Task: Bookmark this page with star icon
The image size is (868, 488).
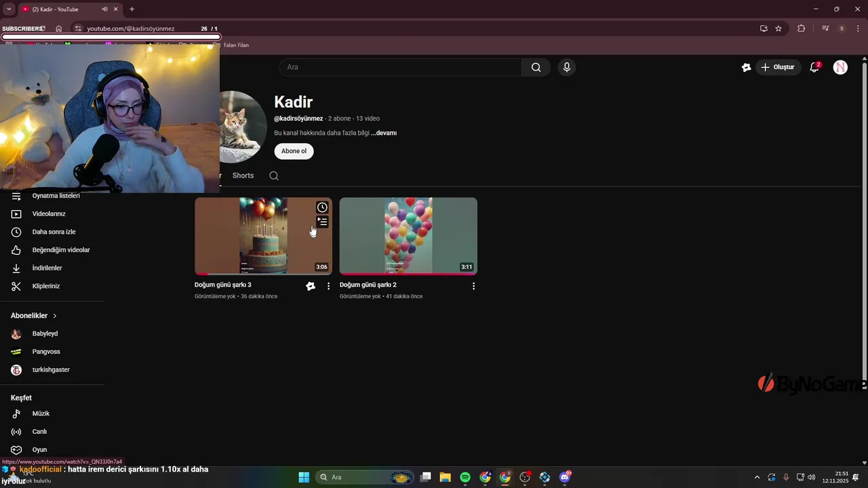Action: pos(778,28)
